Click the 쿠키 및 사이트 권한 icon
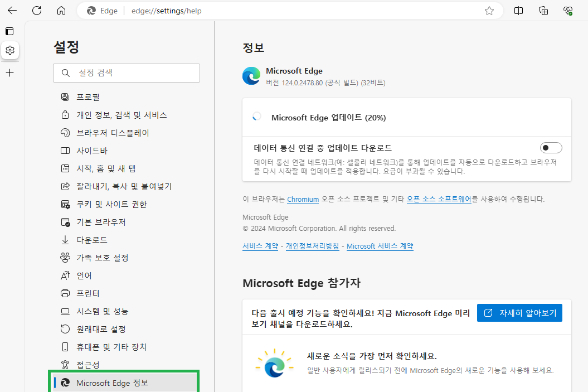The width and height of the screenshot is (588, 392). [x=65, y=204]
